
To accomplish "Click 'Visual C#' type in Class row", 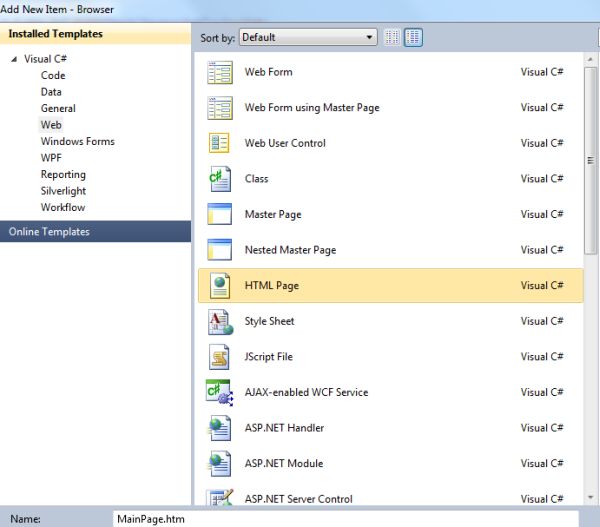I will coord(542,179).
